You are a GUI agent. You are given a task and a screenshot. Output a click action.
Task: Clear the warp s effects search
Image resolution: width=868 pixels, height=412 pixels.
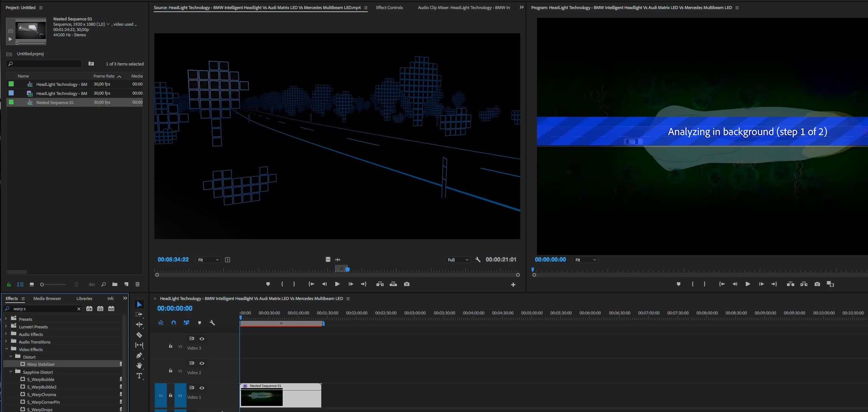pos(79,309)
